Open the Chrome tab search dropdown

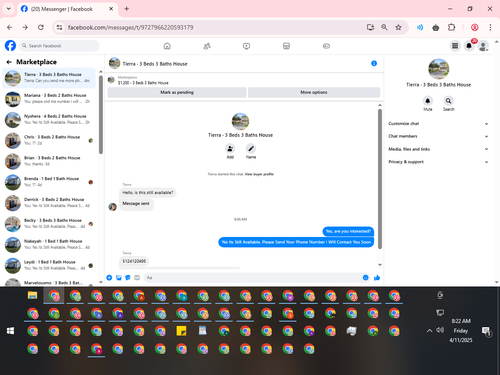(x=9, y=9)
